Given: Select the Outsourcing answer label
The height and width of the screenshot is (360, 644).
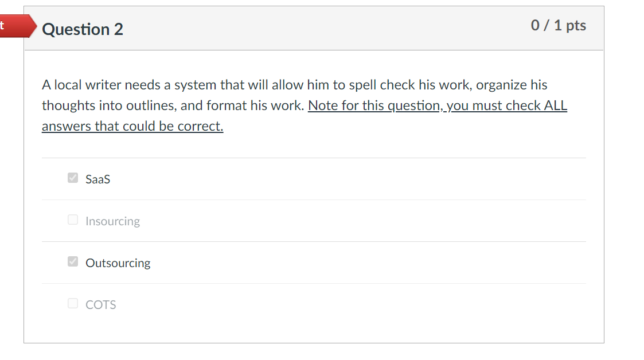Looking at the screenshot, I should click(x=118, y=263).
